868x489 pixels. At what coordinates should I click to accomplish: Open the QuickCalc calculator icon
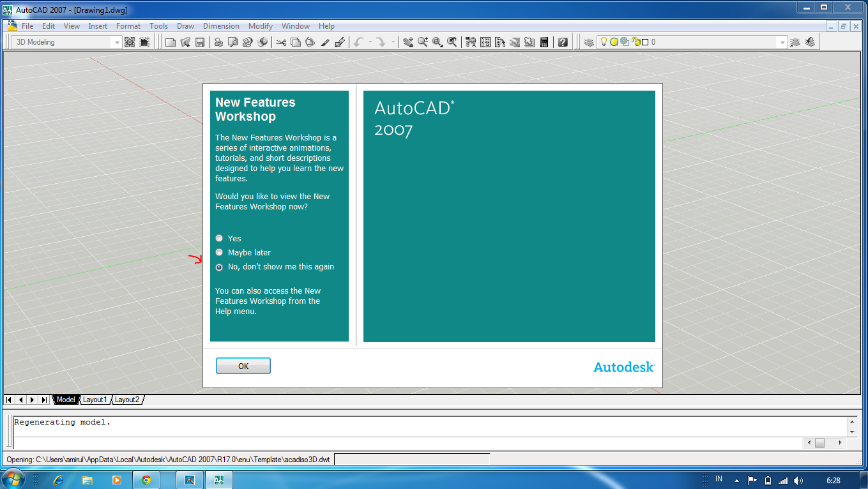pyautogui.click(x=544, y=42)
